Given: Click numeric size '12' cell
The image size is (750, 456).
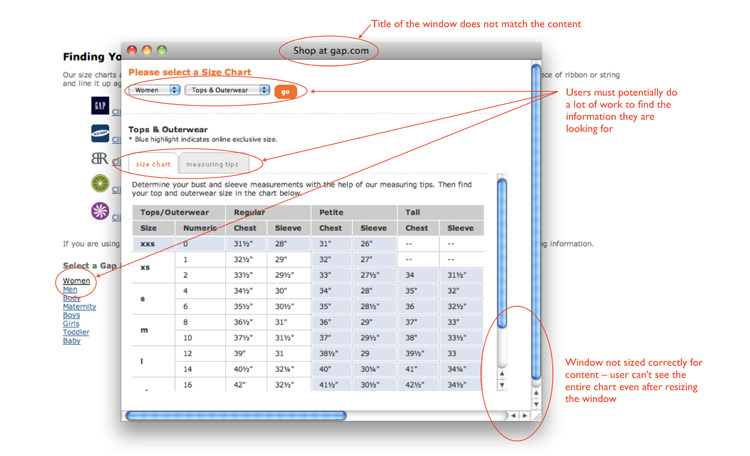Looking at the screenshot, I should pos(200,353).
